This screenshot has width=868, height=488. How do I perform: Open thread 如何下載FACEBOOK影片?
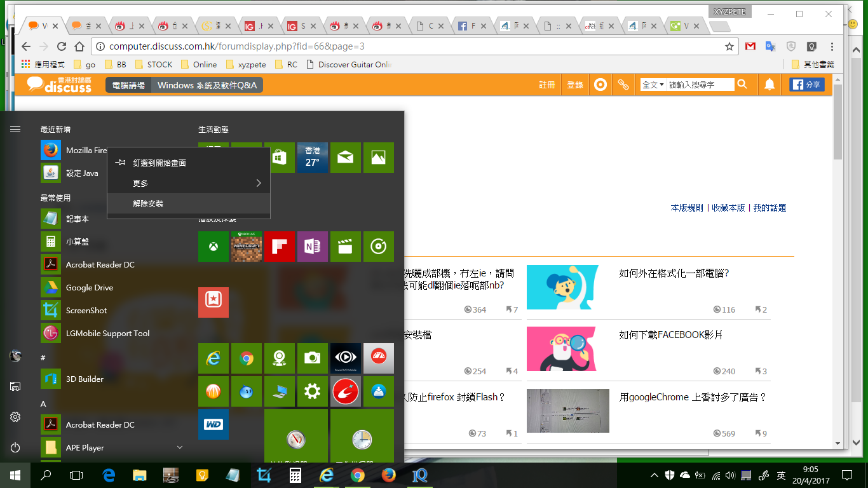point(671,335)
